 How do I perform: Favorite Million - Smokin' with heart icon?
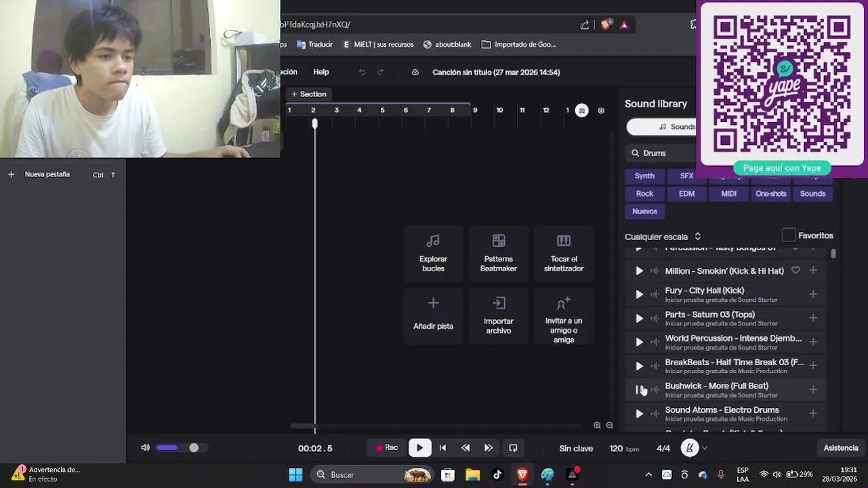[x=795, y=270]
